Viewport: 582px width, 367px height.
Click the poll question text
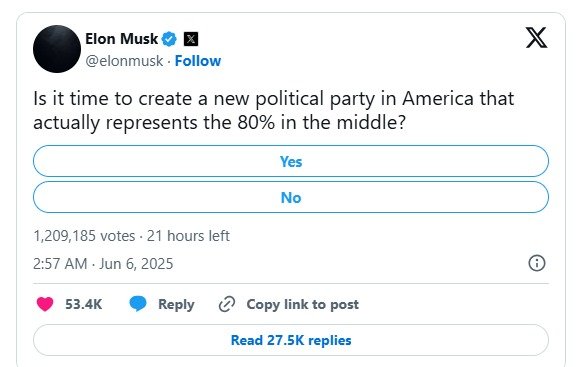[x=274, y=111]
